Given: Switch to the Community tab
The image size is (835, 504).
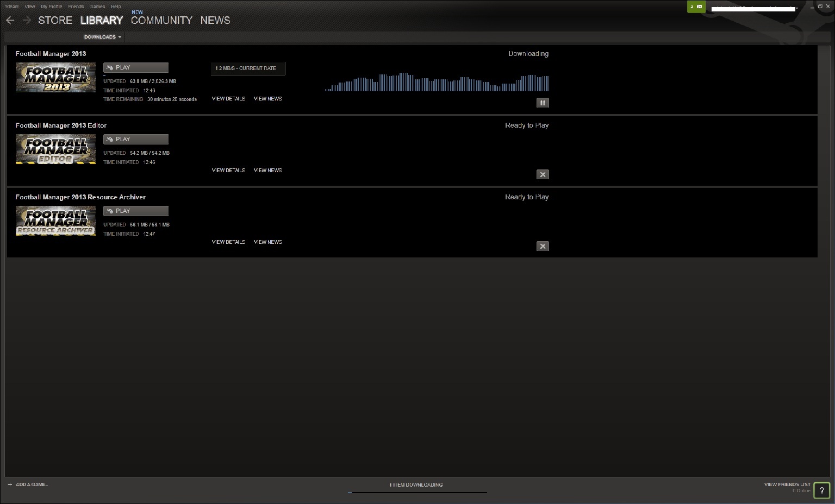Looking at the screenshot, I should [161, 20].
